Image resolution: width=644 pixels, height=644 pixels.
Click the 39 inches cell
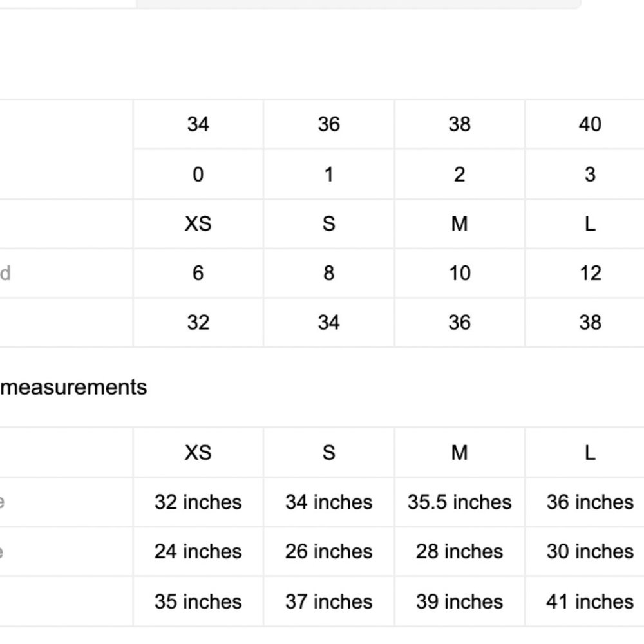459,601
